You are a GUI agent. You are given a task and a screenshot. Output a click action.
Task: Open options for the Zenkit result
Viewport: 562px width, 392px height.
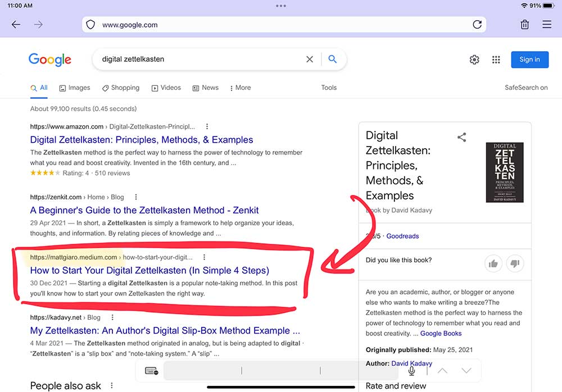pos(136,197)
